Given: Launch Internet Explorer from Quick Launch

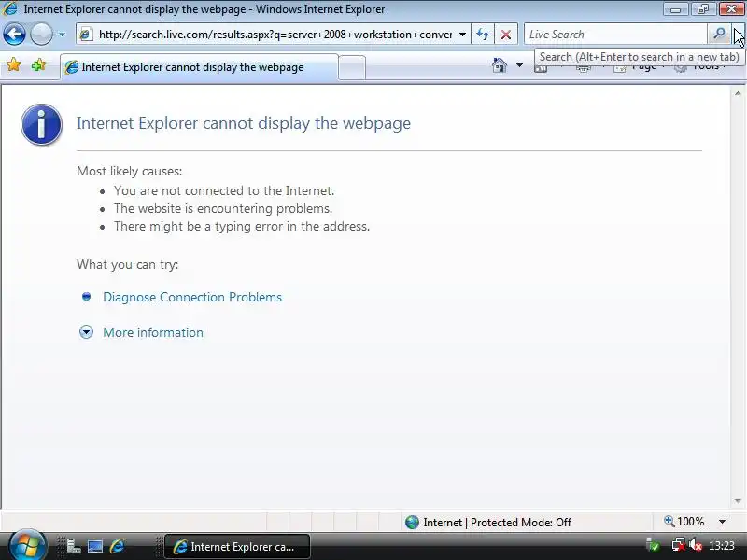Looking at the screenshot, I should coord(118,546).
